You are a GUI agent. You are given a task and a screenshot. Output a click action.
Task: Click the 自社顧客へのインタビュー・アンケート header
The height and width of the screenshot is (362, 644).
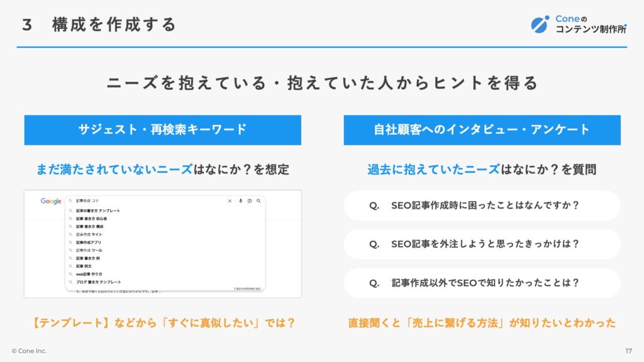482,130
